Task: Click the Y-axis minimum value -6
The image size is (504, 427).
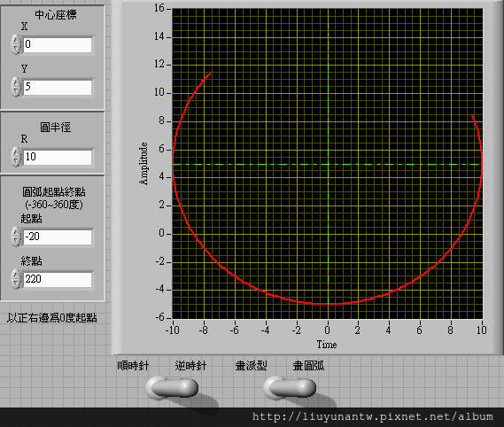Action: click(x=159, y=317)
